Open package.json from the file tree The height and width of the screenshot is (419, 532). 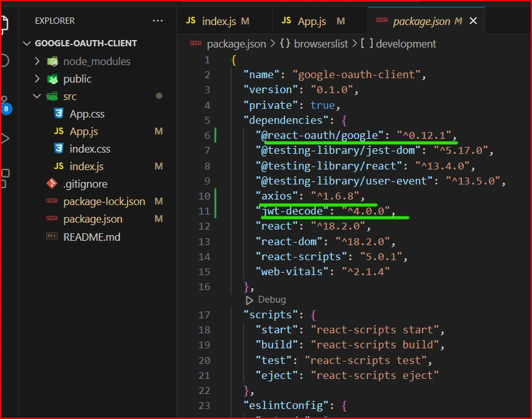pyautogui.click(x=93, y=219)
